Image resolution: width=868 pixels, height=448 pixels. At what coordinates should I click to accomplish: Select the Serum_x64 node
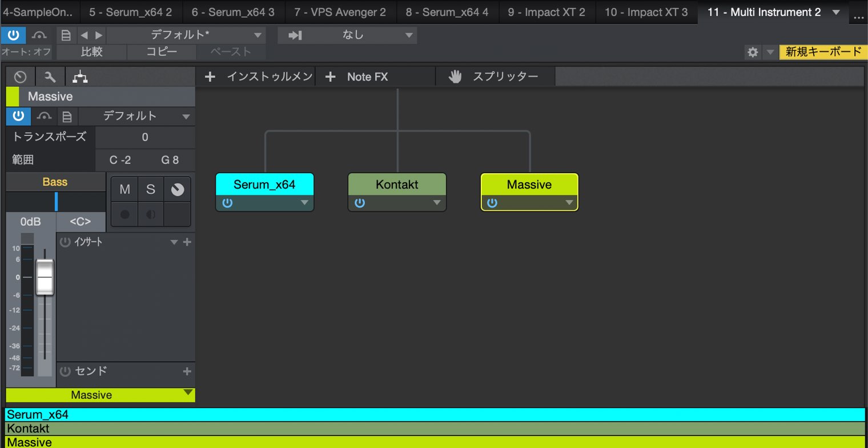coord(264,185)
